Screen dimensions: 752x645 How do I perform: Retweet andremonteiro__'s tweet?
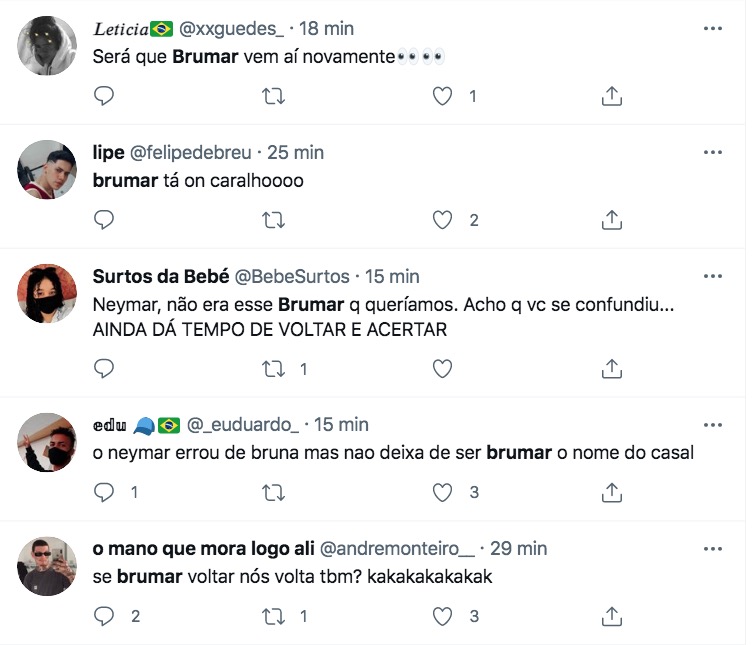[272, 616]
